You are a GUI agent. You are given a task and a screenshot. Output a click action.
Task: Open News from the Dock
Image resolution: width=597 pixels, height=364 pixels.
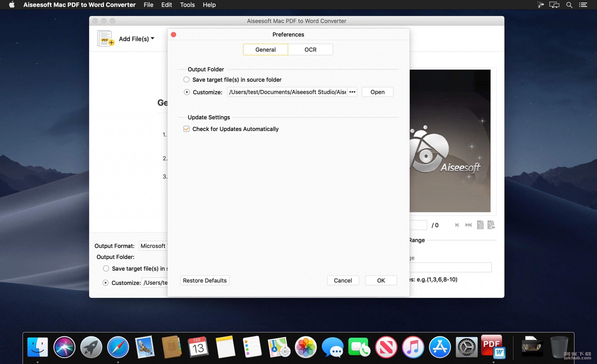pos(386,347)
